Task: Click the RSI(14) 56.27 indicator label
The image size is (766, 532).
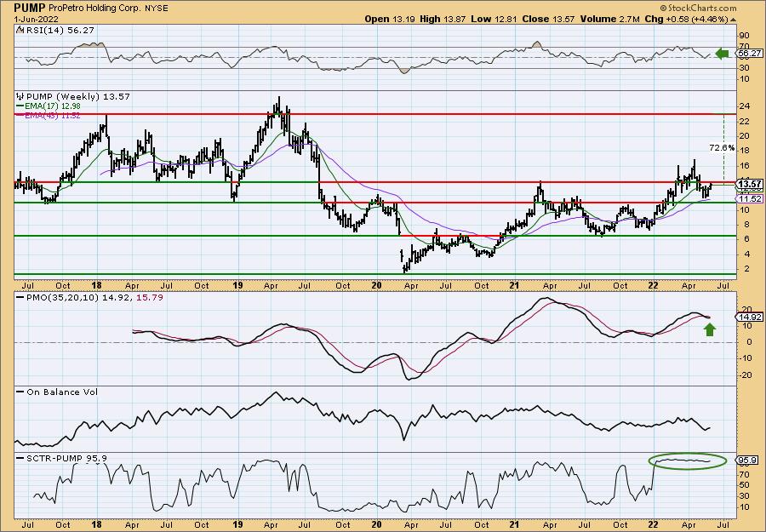Action: pos(60,30)
